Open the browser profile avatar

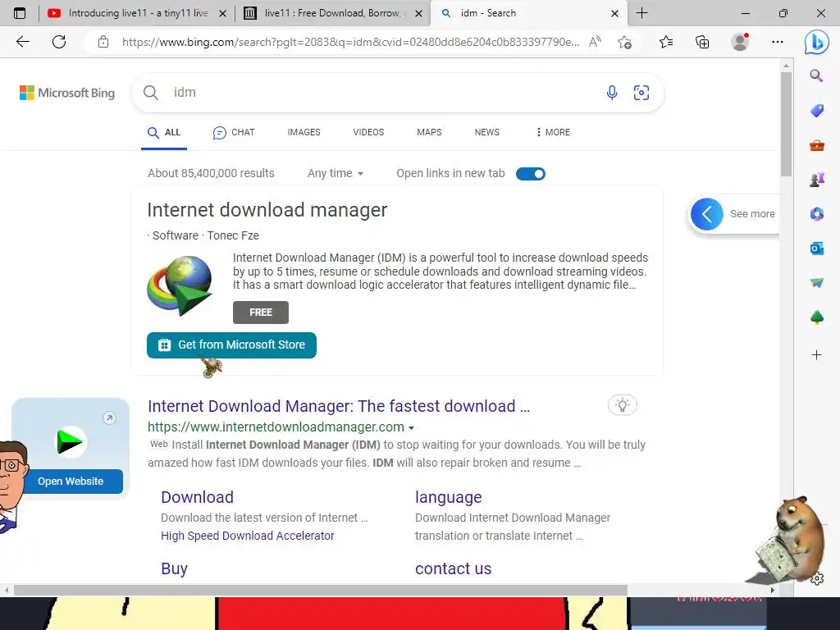click(740, 42)
